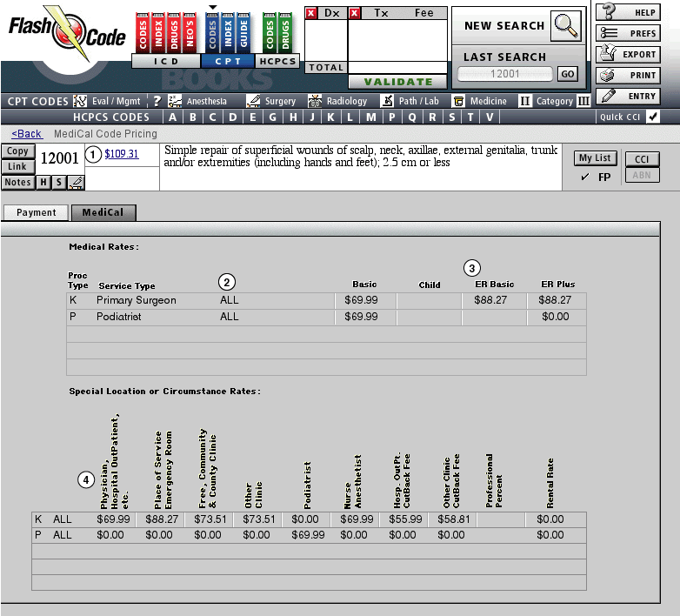
Task: Click the Link button for code 12001
Action: coord(17,166)
